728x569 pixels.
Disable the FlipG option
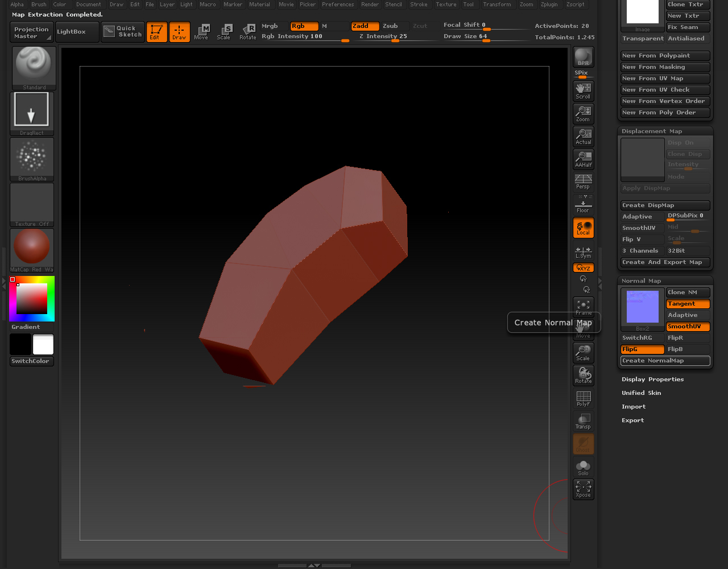tap(642, 349)
